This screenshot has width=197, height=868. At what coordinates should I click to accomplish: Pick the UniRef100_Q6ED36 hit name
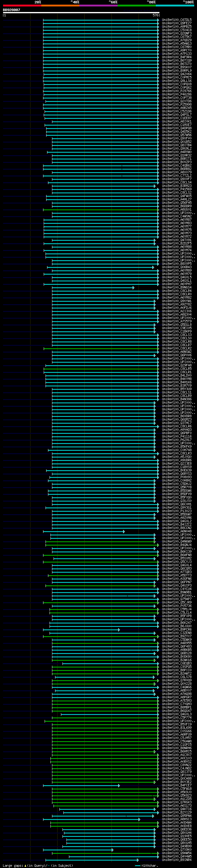(177, 829)
